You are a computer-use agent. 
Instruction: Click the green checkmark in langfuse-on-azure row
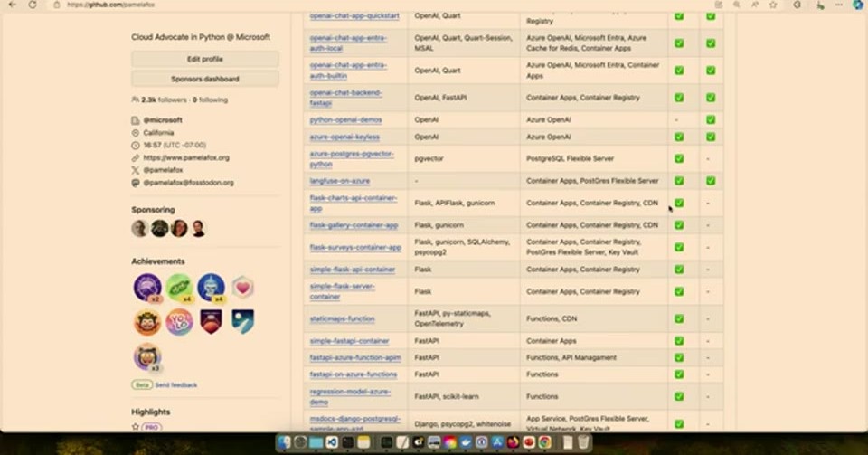pos(679,181)
